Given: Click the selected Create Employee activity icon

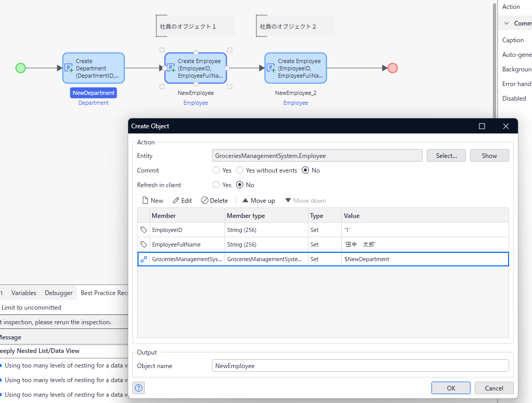Looking at the screenshot, I should (x=171, y=68).
